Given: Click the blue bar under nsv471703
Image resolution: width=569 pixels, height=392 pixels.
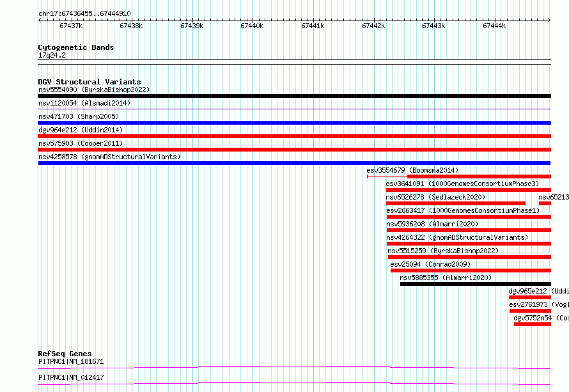Looking at the screenshot, I should tap(294, 123).
